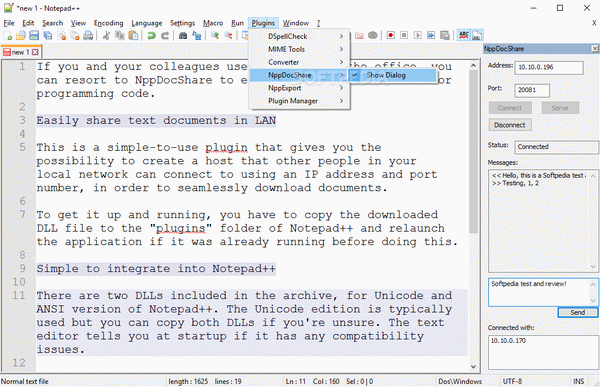Click the Address input field
The height and width of the screenshot is (387, 600).
[x=549, y=67]
